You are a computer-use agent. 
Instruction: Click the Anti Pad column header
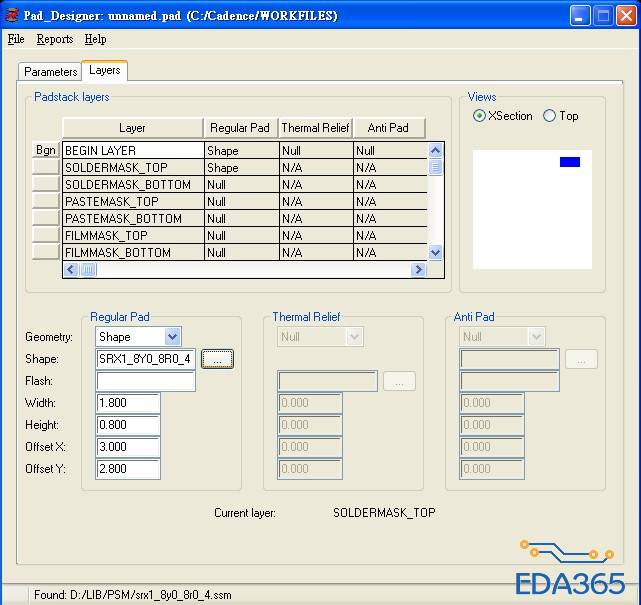click(389, 128)
